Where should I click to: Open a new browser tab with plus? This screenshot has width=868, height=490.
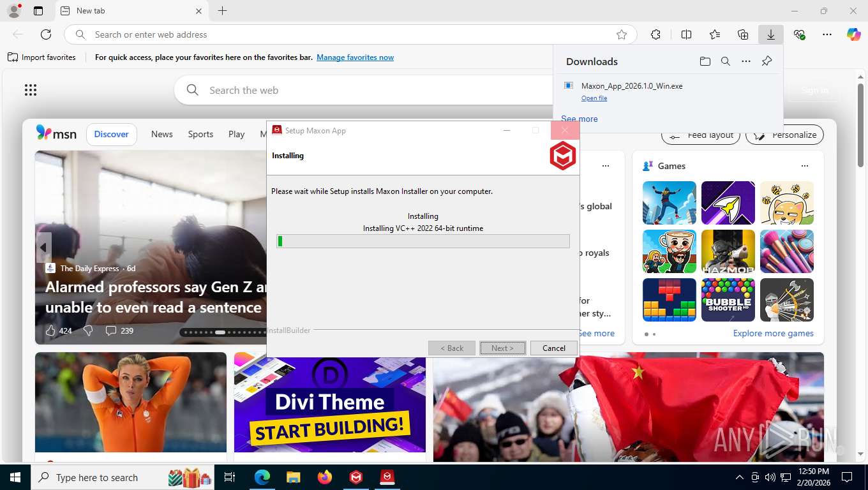coord(222,11)
